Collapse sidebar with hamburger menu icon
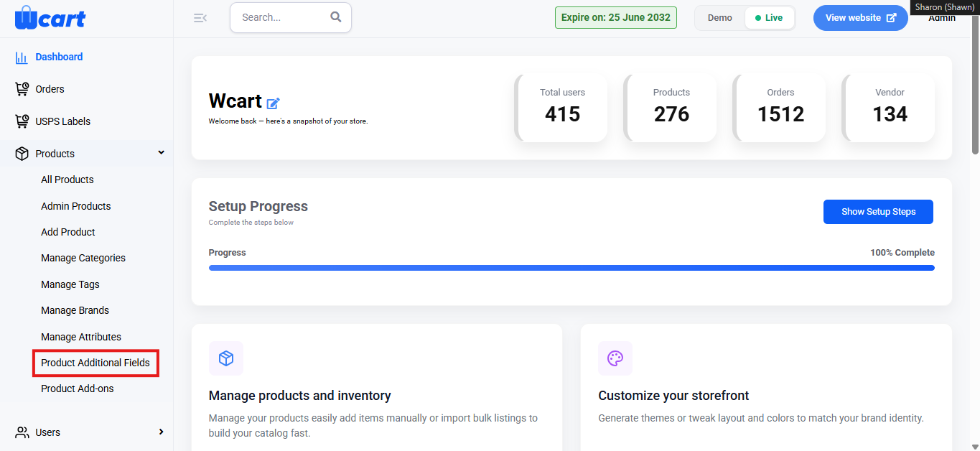 click(x=200, y=18)
